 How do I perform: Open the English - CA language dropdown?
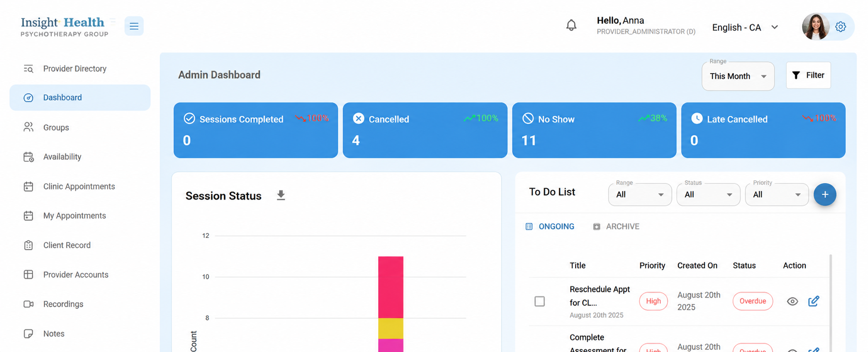click(745, 27)
